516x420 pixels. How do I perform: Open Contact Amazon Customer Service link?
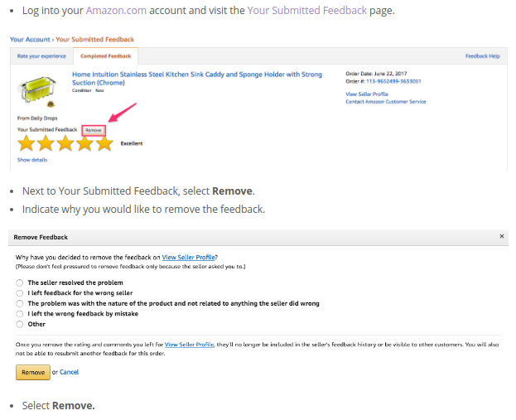(x=386, y=102)
